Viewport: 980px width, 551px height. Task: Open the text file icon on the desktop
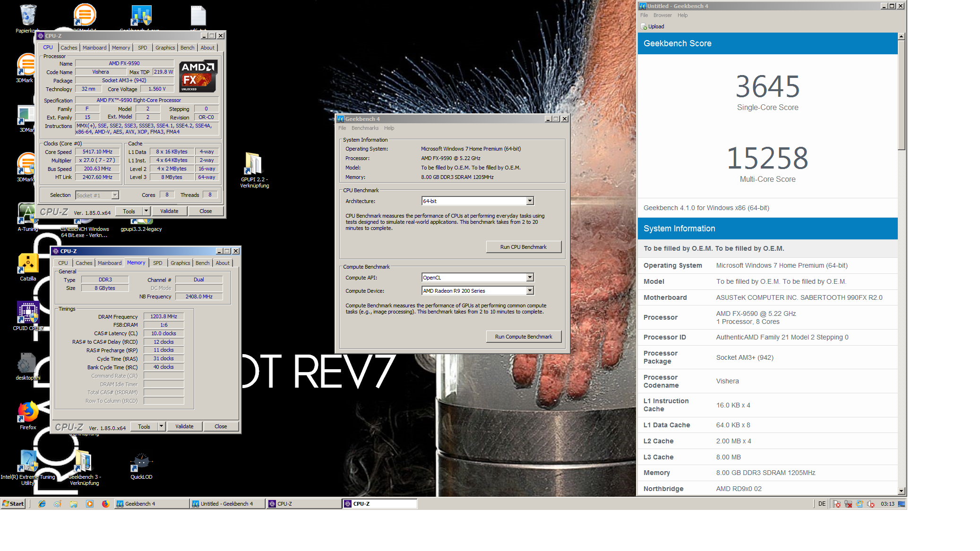click(x=198, y=16)
